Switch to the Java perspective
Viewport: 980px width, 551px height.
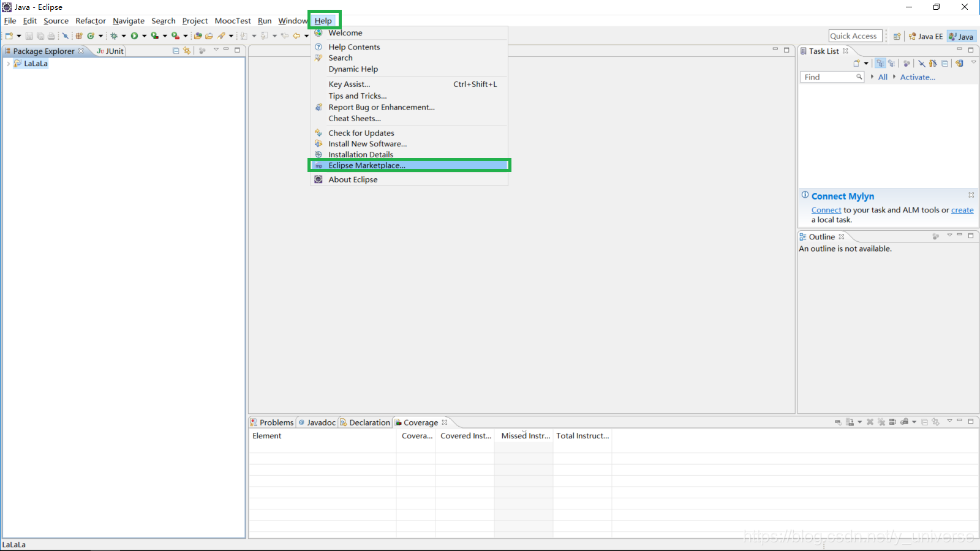coord(961,36)
